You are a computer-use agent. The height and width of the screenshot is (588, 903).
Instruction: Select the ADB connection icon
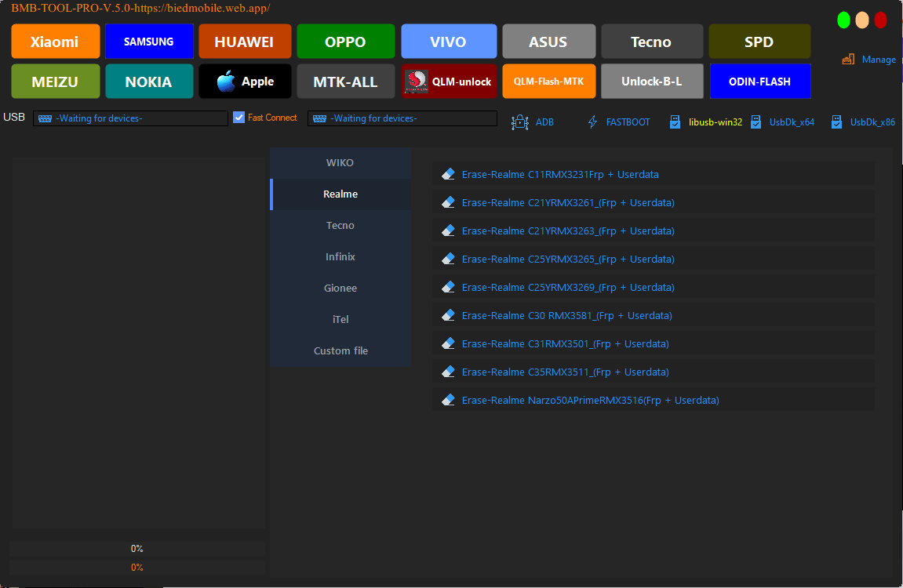[519, 122]
